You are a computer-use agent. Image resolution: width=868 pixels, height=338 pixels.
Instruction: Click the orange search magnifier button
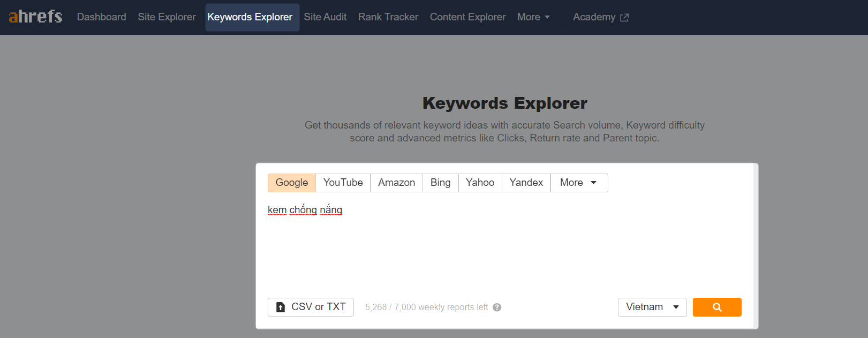(x=717, y=307)
